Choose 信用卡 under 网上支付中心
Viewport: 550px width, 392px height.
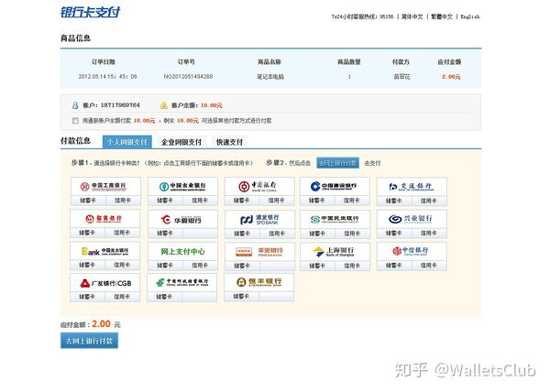pos(200,266)
